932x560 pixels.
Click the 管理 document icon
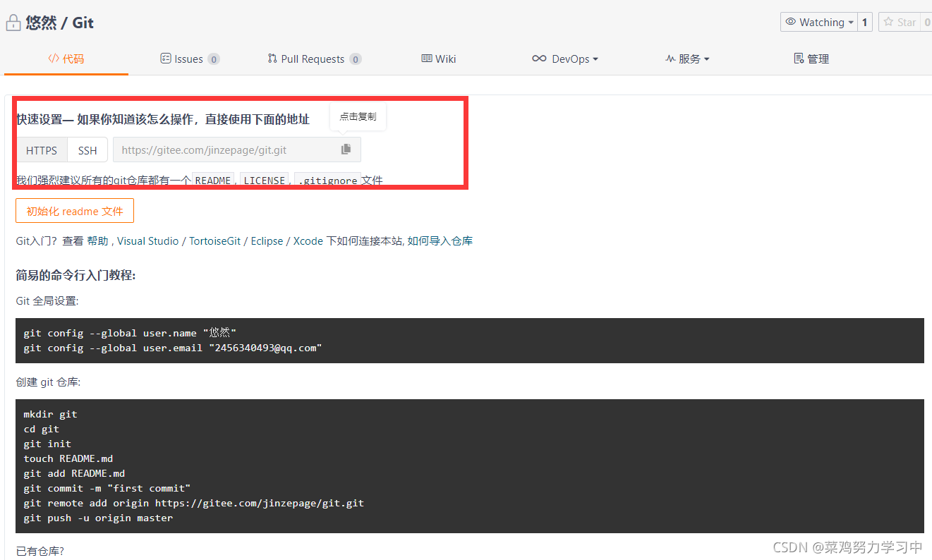point(799,59)
